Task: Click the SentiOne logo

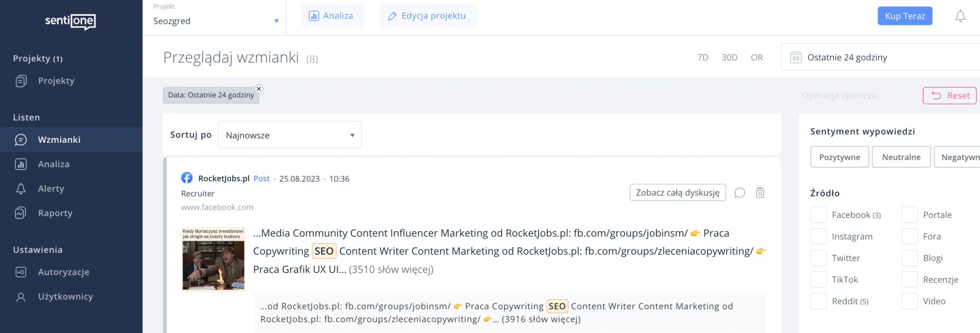Action: 70,21
